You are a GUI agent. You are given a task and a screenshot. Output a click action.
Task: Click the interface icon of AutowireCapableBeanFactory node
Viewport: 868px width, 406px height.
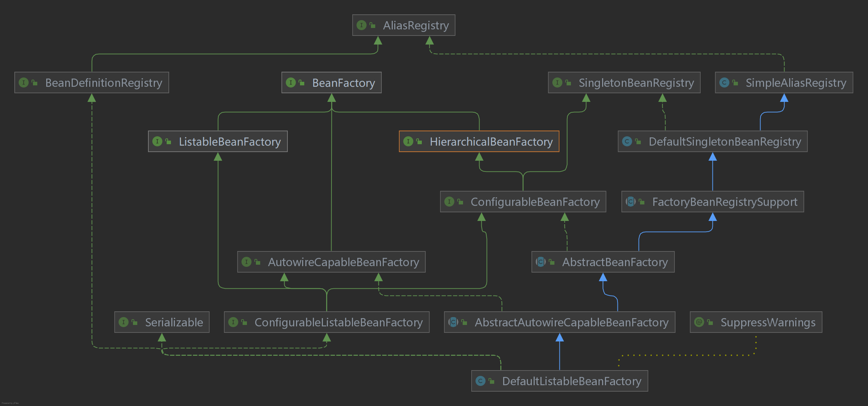(246, 262)
